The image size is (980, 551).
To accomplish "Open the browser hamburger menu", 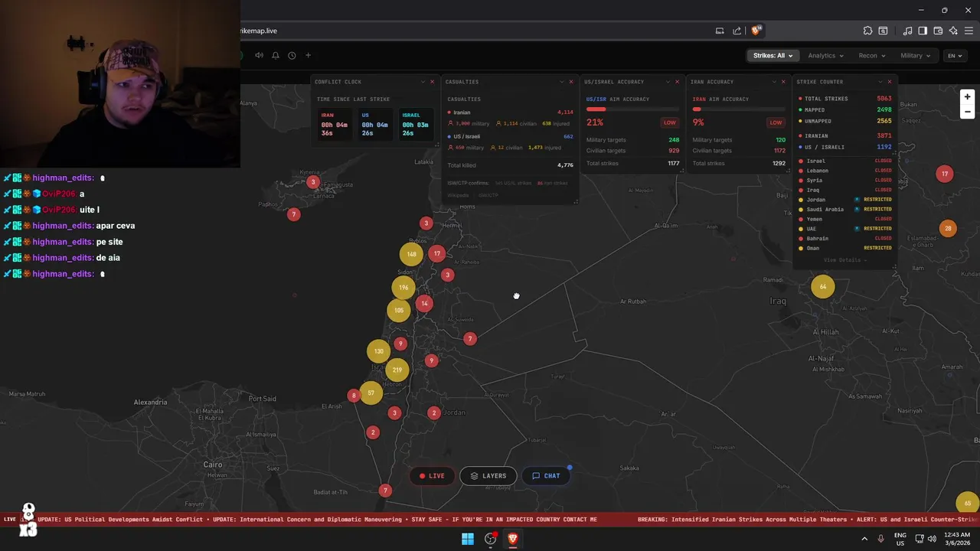I will click(x=969, y=31).
